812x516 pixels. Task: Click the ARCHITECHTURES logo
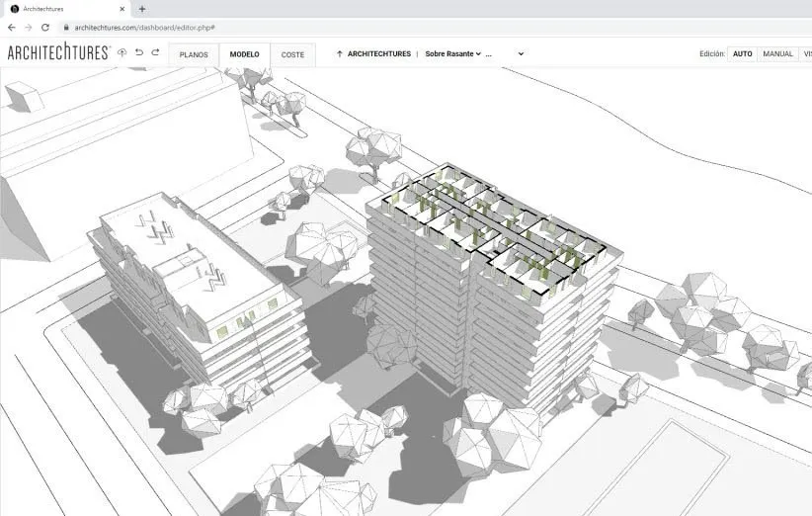coord(57,53)
